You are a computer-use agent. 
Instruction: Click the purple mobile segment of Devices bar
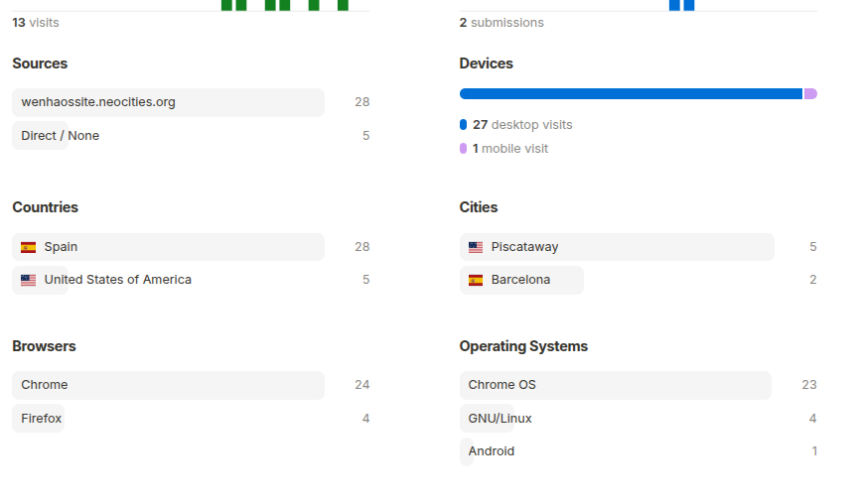coord(810,94)
